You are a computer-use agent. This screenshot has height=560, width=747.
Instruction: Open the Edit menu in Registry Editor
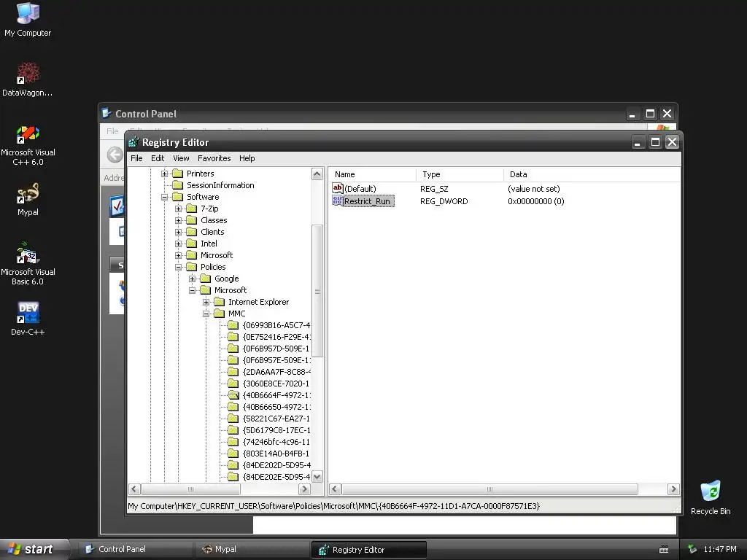point(158,158)
